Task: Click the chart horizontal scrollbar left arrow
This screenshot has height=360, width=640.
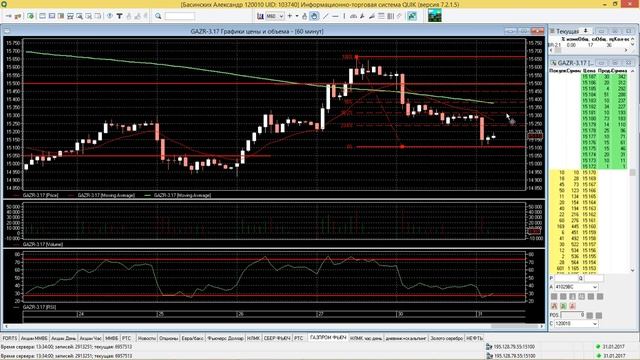Action: 6,326
